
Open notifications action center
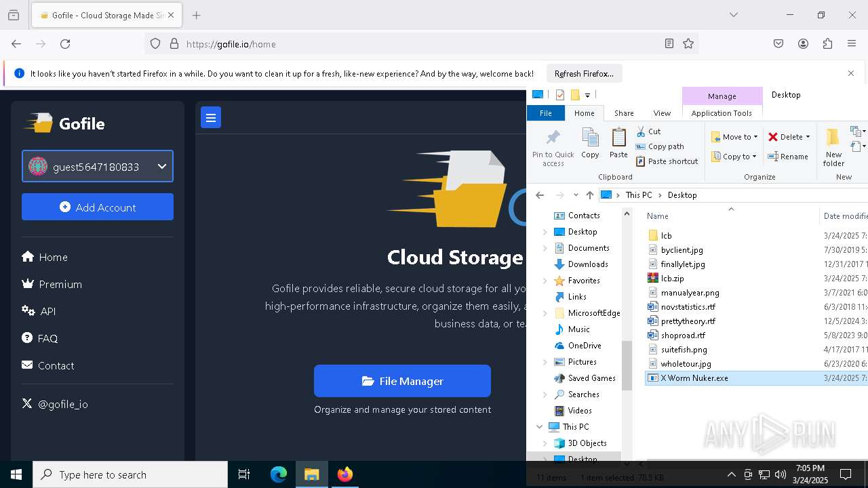pos(846,474)
